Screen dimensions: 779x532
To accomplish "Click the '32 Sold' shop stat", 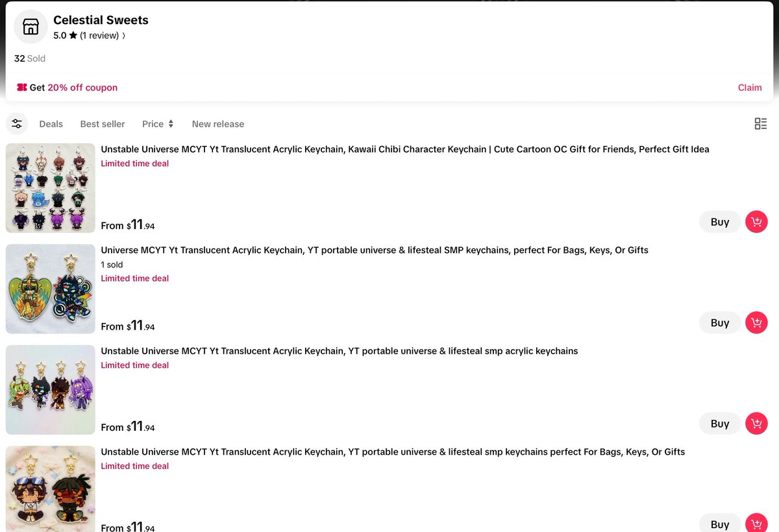I will click(x=30, y=58).
